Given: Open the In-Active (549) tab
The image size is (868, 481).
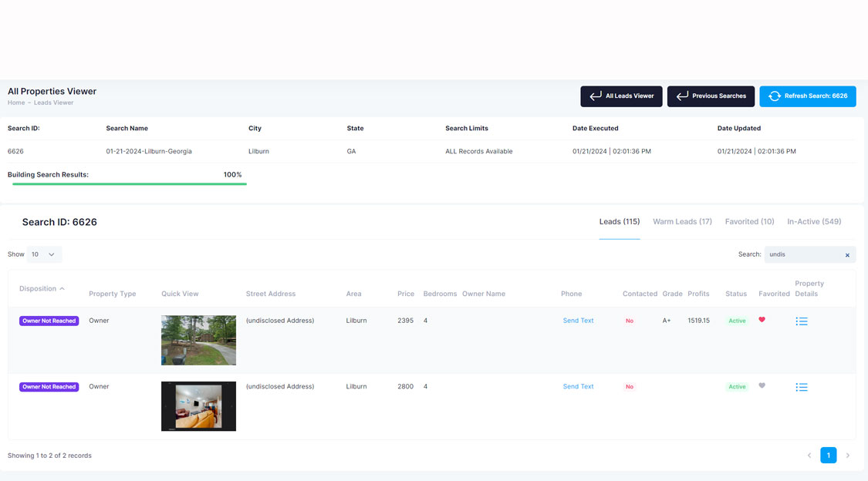Looking at the screenshot, I should [x=814, y=222].
